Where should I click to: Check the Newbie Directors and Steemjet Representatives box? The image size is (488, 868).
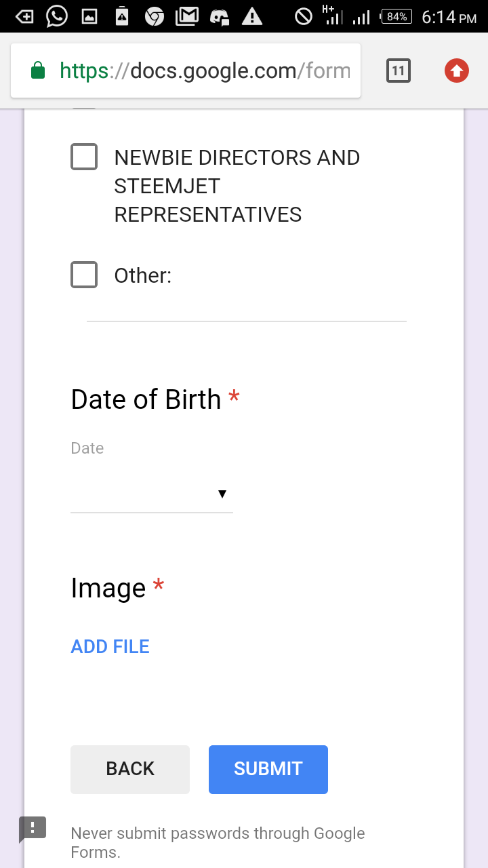(84, 157)
